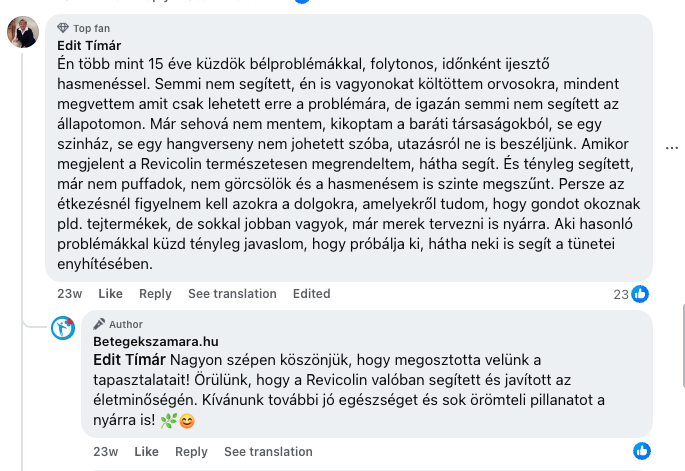Screen dimensions: 685x471
Task: Click the Top fan badge label
Action: (91, 28)
